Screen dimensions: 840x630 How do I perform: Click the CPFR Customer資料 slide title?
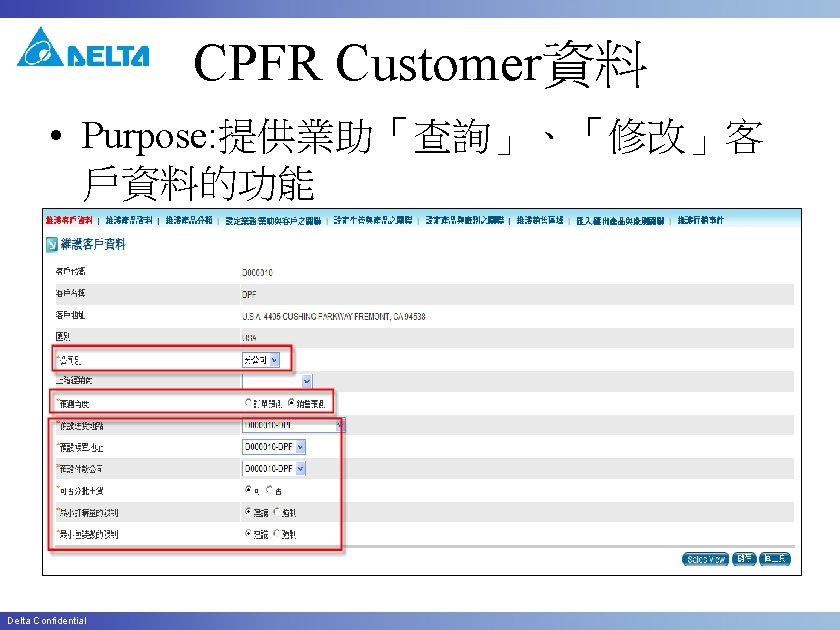point(420,63)
